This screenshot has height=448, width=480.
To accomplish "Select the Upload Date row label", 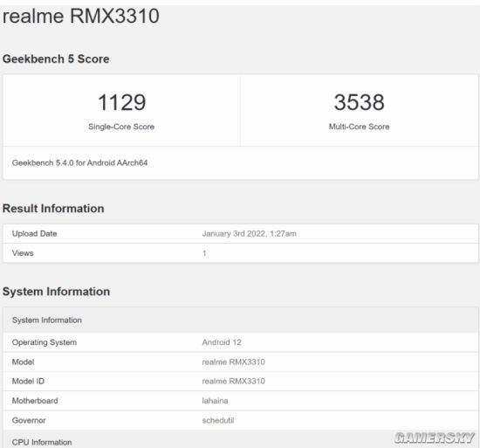I will coord(35,234).
